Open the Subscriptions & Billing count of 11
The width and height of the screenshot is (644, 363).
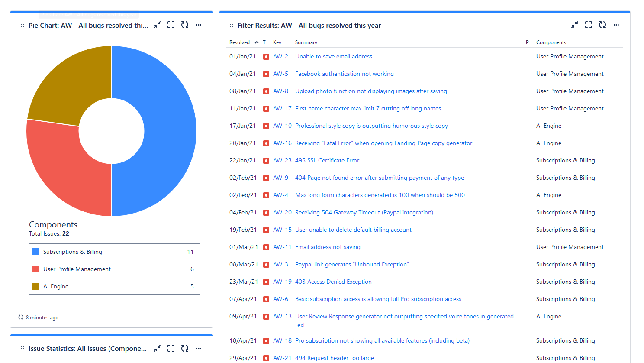pyautogui.click(x=190, y=252)
